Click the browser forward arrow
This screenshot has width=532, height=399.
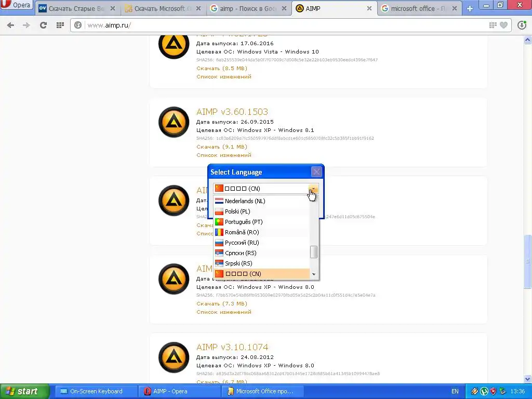(x=26, y=25)
